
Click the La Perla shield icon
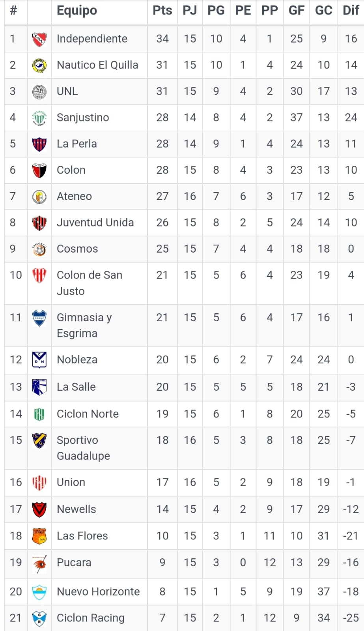pos(39,144)
